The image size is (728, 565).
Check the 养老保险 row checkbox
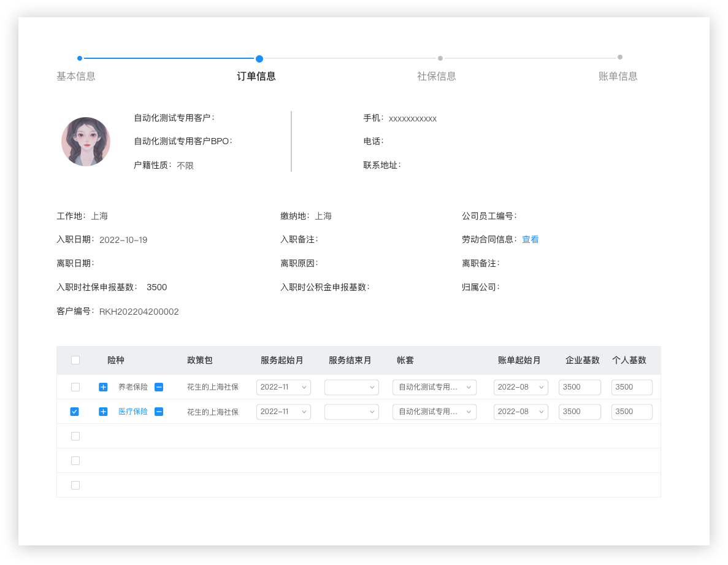(75, 387)
